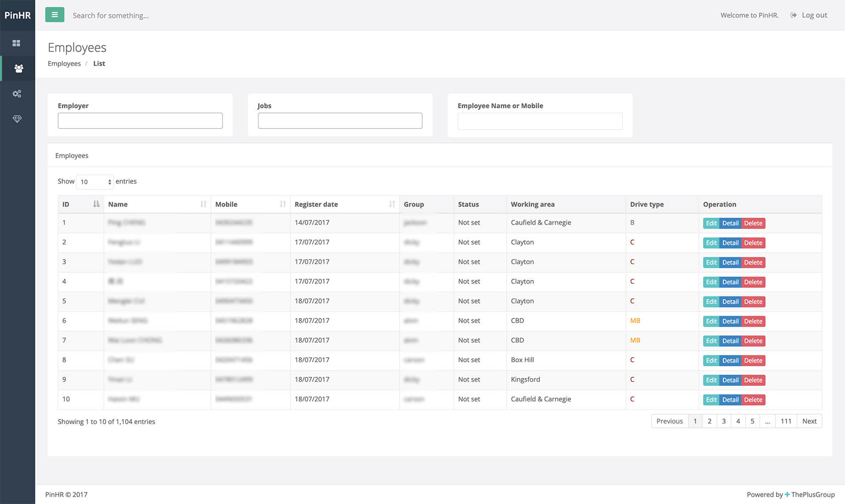Navigate to Employees via the breadcrumb
Viewport: 845px width, 504px height.
tap(64, 63)
